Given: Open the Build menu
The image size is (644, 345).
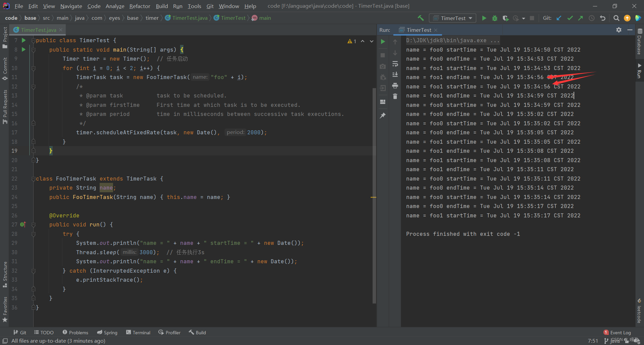Looking at the screenshot, I should click(x=162, y=6).
